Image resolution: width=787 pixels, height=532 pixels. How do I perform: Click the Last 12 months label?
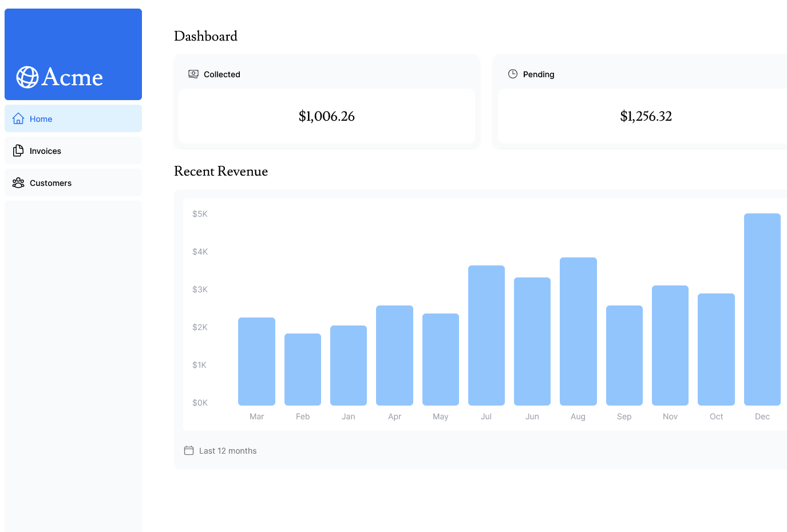[x=228, y=451]
